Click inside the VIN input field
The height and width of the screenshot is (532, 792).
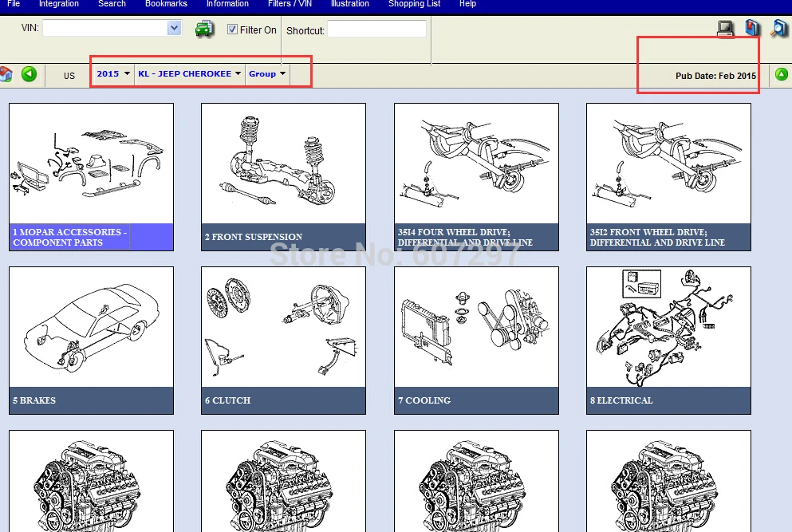[x=105, y=28]
